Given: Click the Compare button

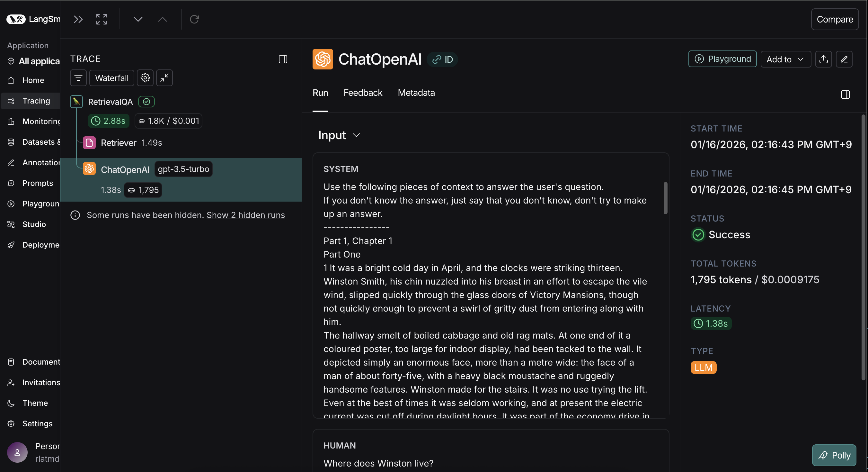Looking at the screenshot, I should (835, 19).
